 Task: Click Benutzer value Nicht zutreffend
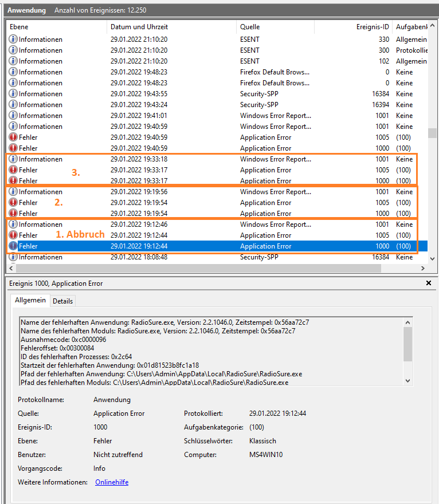pyautogui.click(x=118, y=455)
